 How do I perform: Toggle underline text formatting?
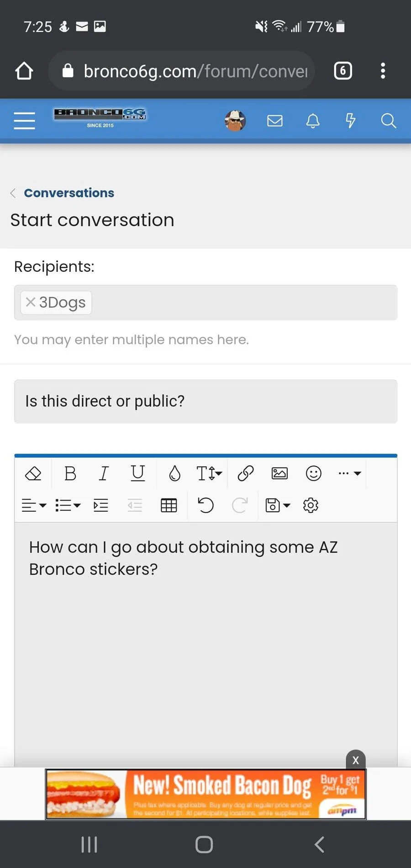pyautogui.click(x=137, y=473)
